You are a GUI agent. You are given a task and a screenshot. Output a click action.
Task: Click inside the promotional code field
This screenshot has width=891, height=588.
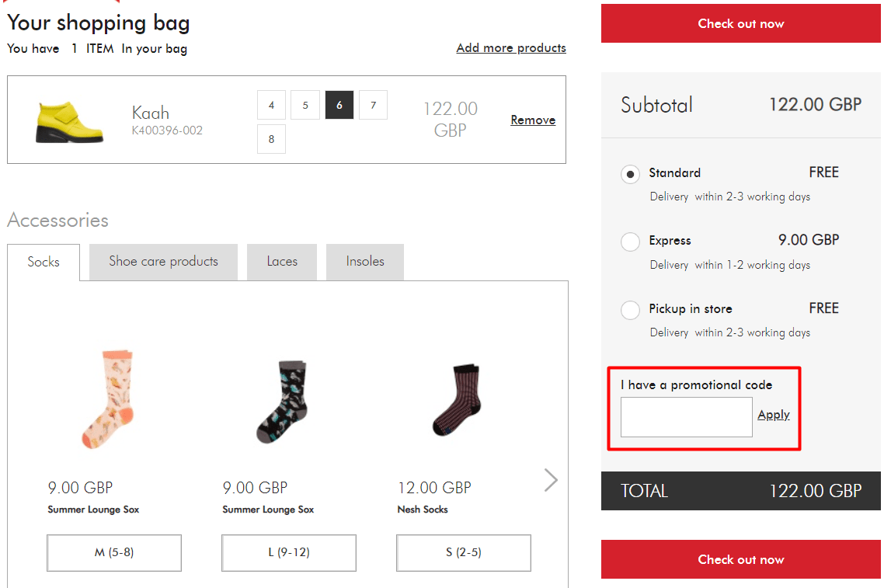685,416
